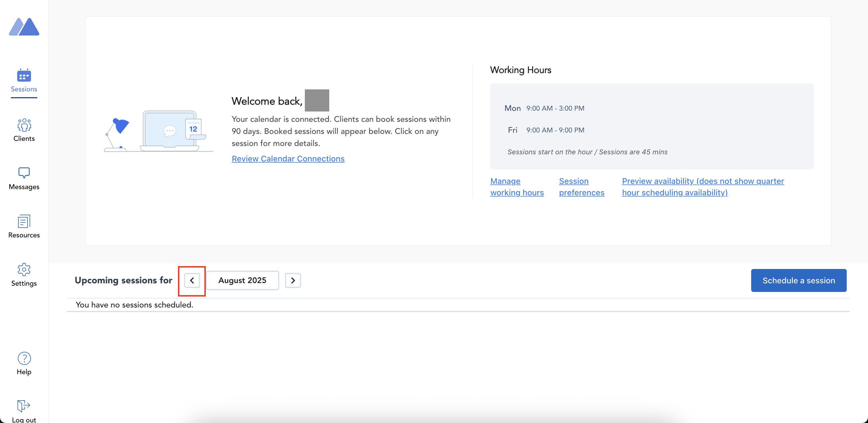The image size is (868, 423).
Task: Open the Clients people icon
Action: pyautogui.click(x=24, y=125)
